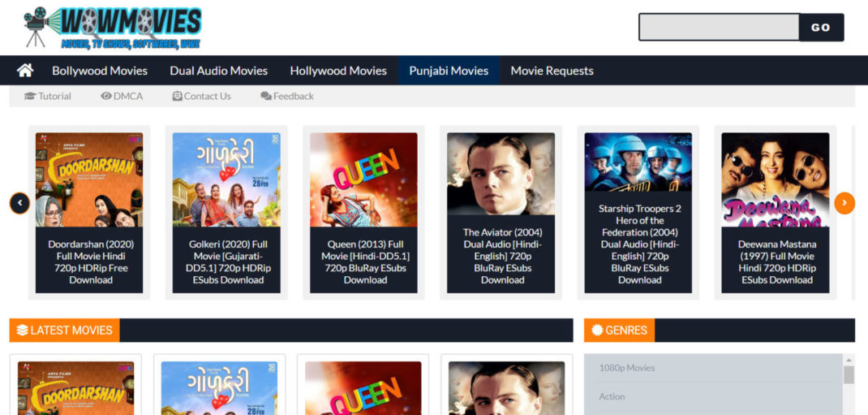This screenshot has width=868, height=415.
Task: Open Aviator thumbnail under Latest Movies
Action: pyautogui.click(x=506, y=388)
